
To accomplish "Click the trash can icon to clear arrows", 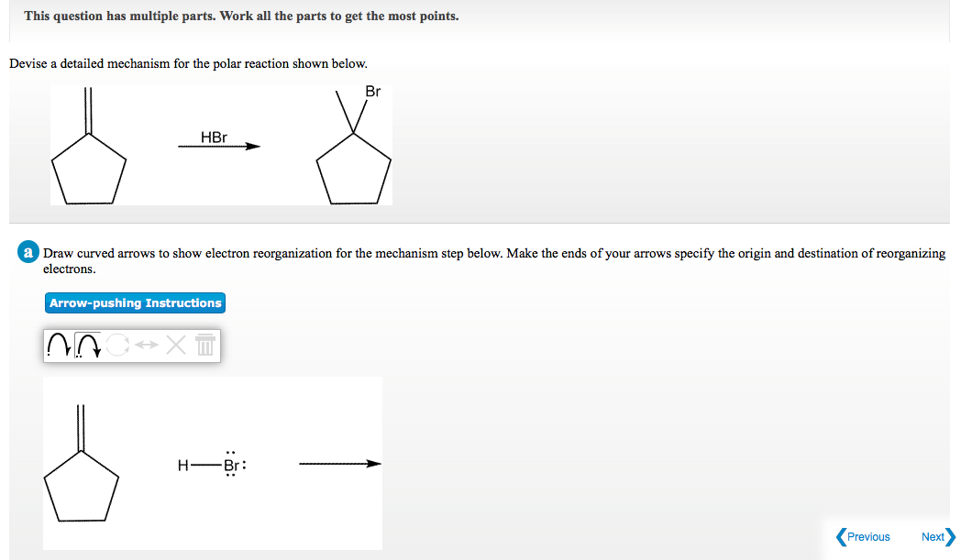I will click(x=205, y=346).
